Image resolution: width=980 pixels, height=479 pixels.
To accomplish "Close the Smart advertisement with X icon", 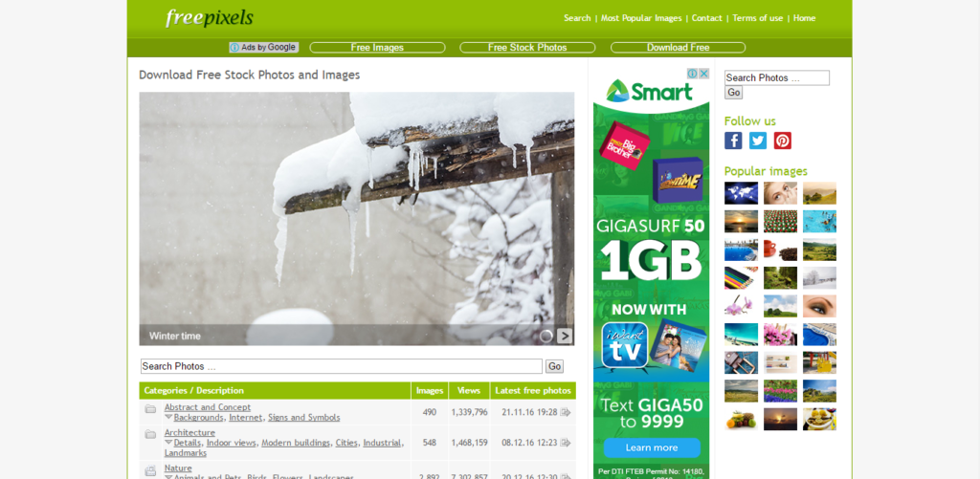I will (703, 74).
